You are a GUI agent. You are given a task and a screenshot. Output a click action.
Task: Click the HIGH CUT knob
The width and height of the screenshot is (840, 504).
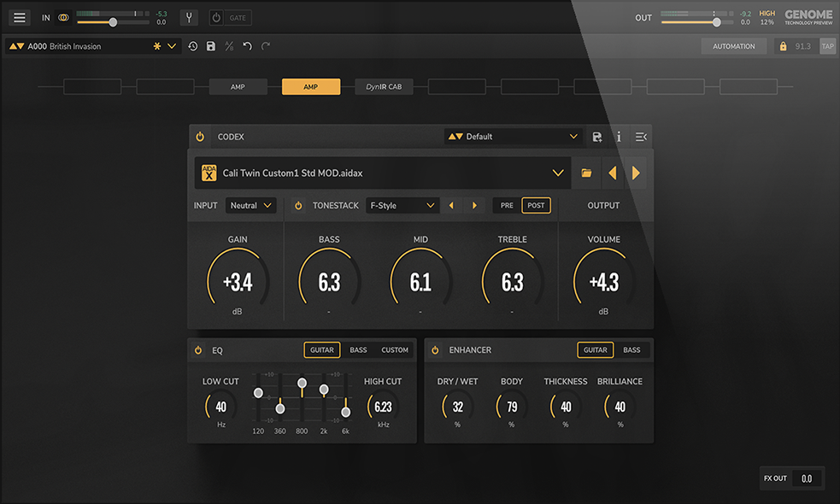pyautogui.click(x=383, y=407)
